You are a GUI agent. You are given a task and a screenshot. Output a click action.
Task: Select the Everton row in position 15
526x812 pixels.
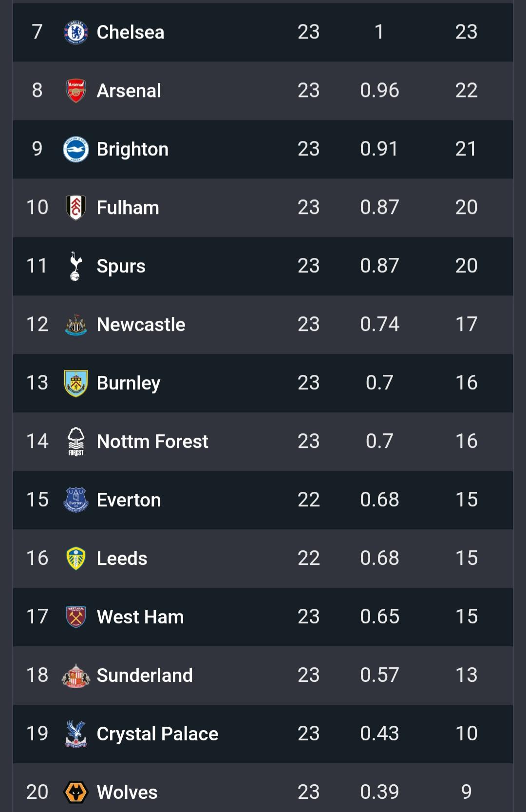263,500
